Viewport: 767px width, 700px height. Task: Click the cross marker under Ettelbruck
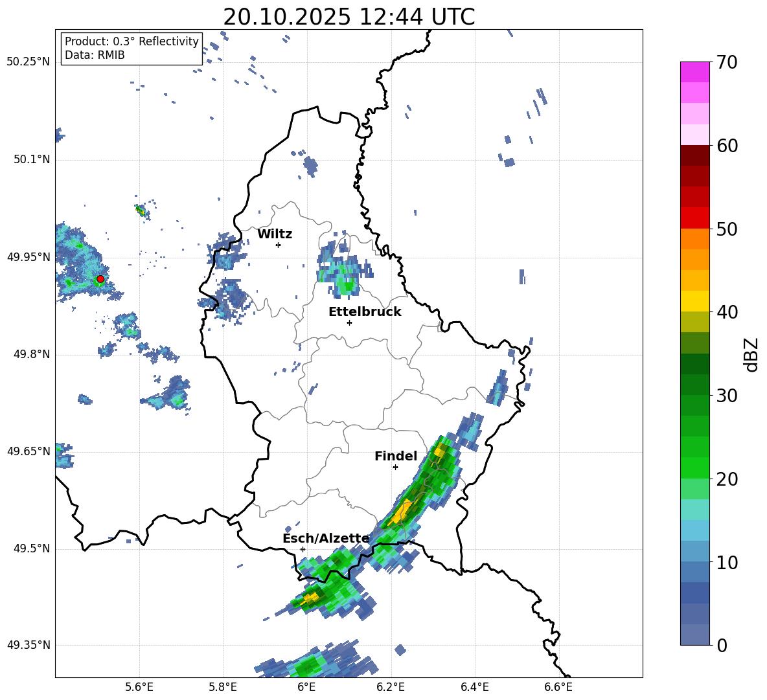349,322
